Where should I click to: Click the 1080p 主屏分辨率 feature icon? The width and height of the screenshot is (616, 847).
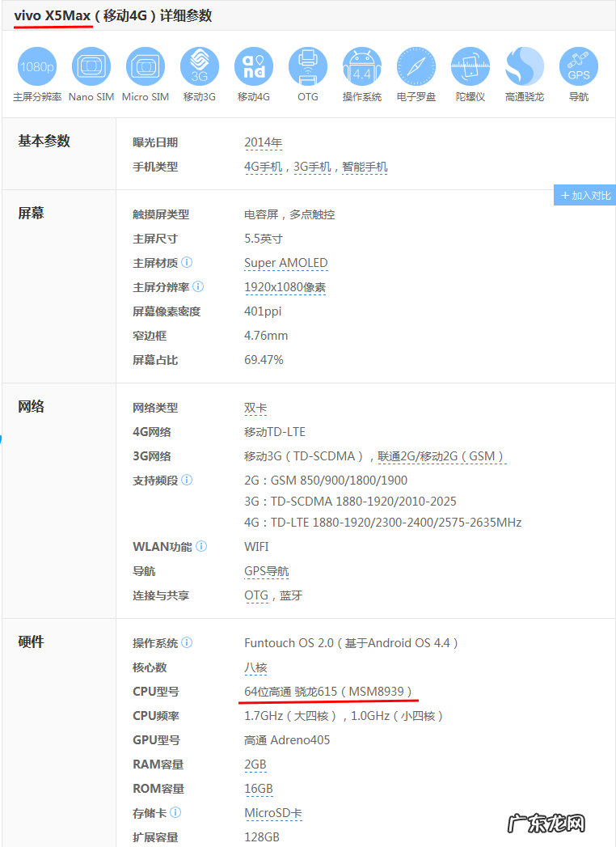[37, 66]
